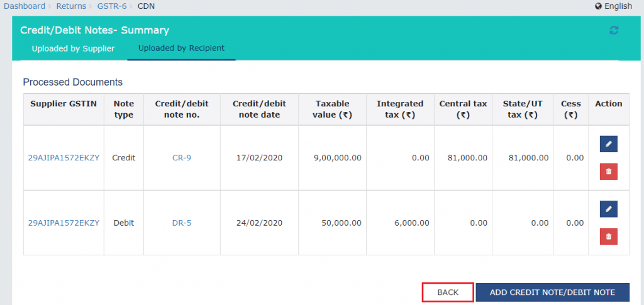644x305 pixels.
Task: Click the BACK button
Action: pyautogui.click(x=448, y=292)
